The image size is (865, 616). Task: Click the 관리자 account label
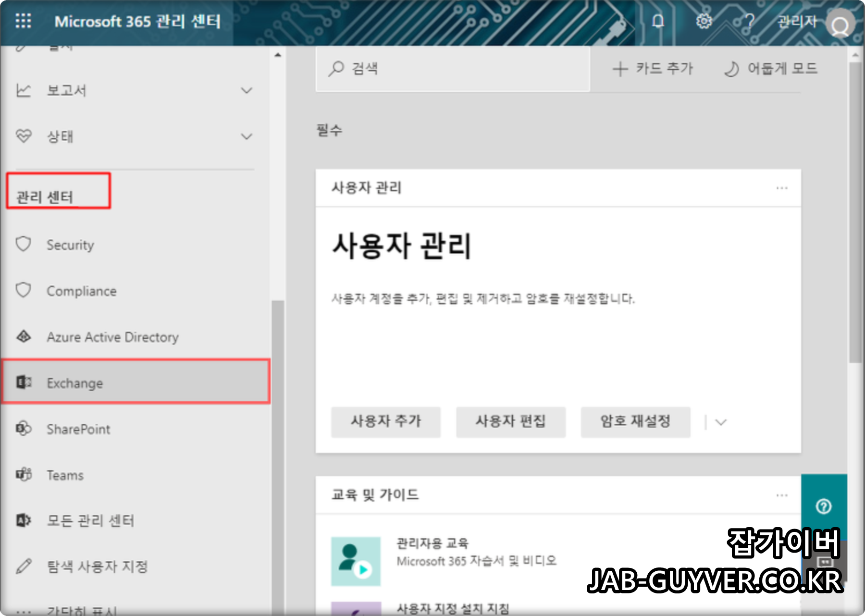(797, 22)
